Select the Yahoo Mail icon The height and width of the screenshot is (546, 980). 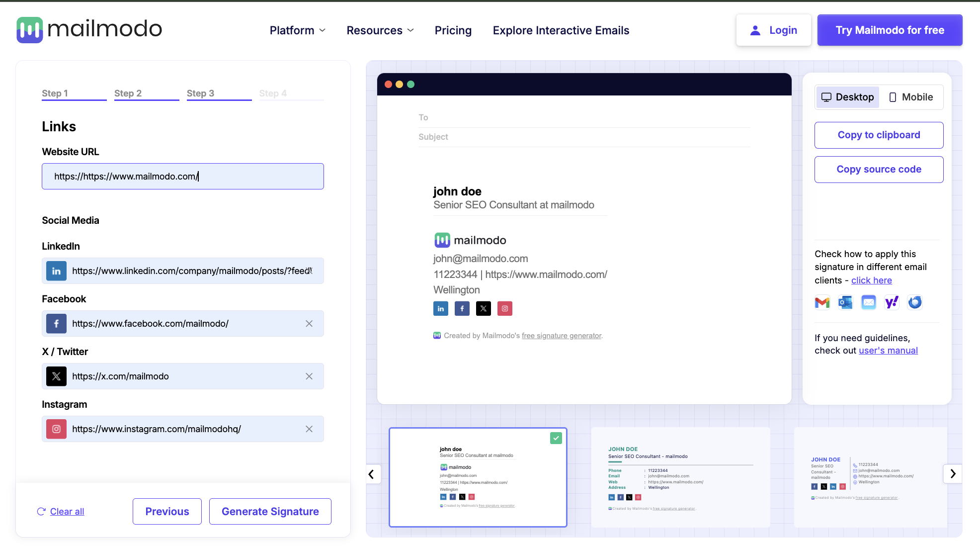point(892,302)
